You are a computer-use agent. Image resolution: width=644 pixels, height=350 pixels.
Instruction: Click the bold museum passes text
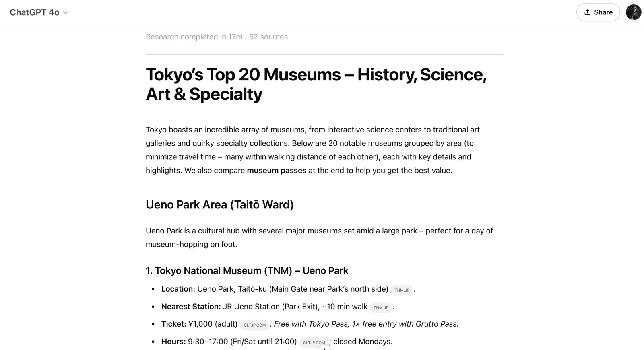277,171
